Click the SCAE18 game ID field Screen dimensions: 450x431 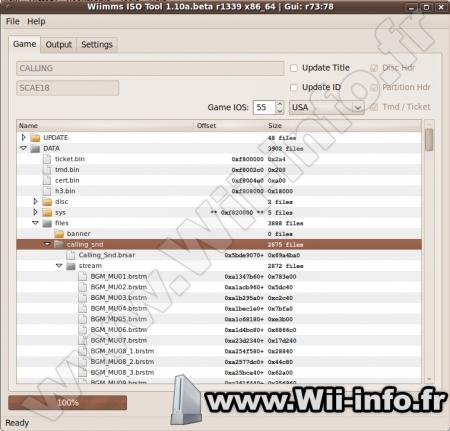tap(68, 88)
